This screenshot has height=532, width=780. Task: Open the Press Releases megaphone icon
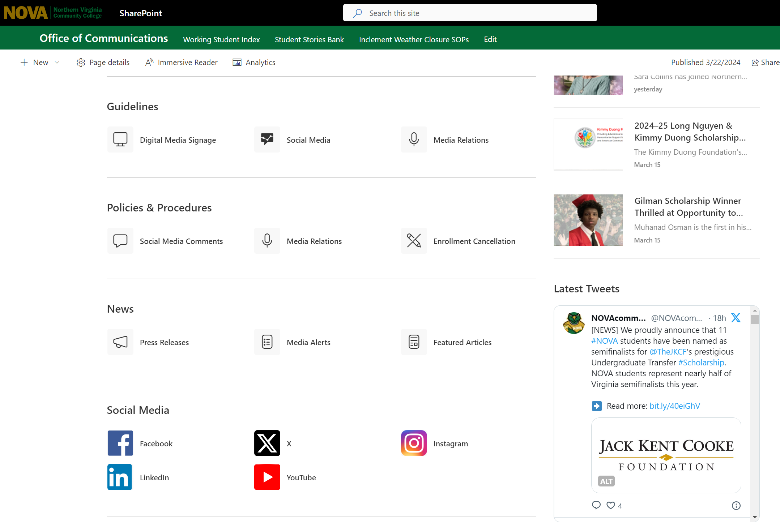point(120,342)
